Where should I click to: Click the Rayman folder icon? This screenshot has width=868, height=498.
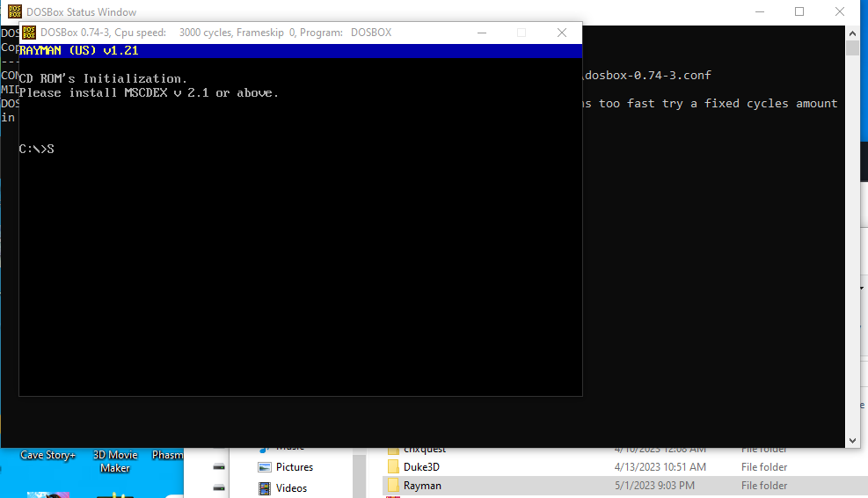(x=393, y=486)
